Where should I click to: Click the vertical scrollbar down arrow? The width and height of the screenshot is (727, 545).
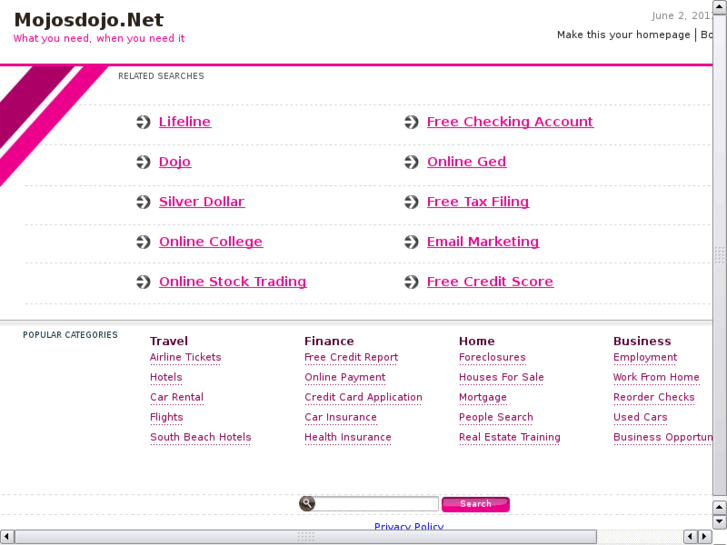(720, 522)
